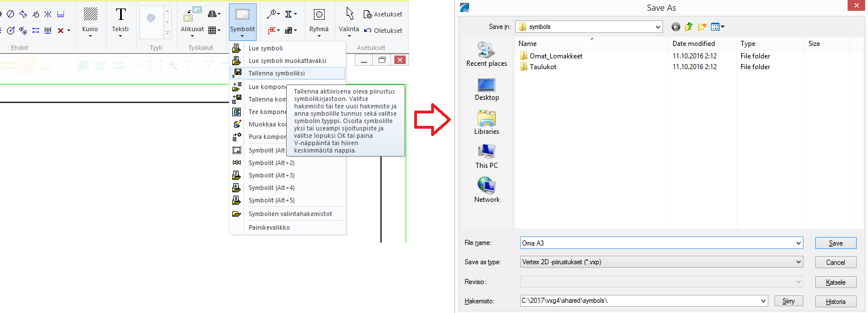Choose Lue symboli muokattavaksi
The image size is (868, 313).
point(287,61)
